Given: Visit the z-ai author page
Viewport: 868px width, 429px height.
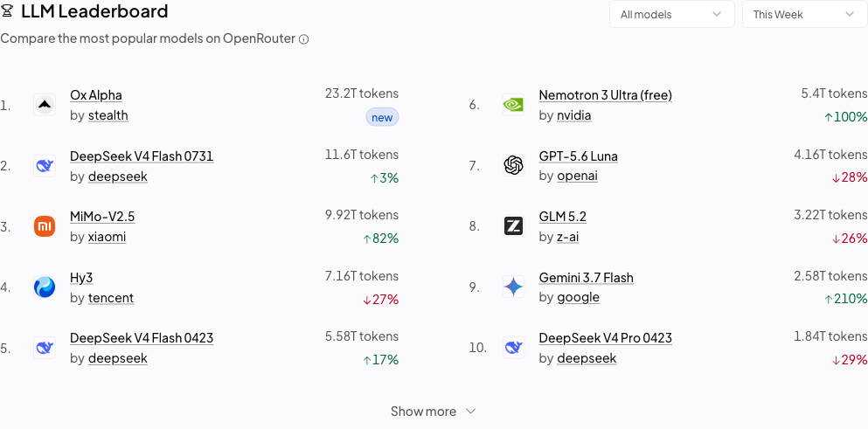Looking at the screenshot, I should point(568,237).
